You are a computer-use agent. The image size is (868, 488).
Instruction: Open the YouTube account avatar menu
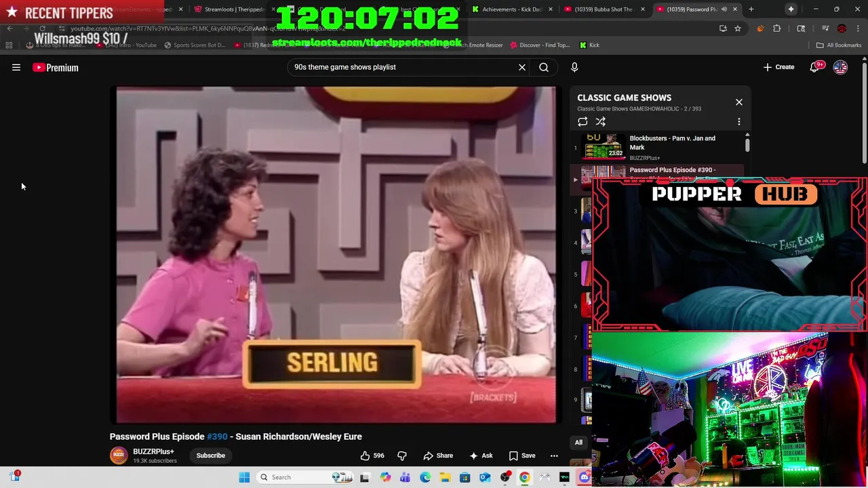coord(840,67)
